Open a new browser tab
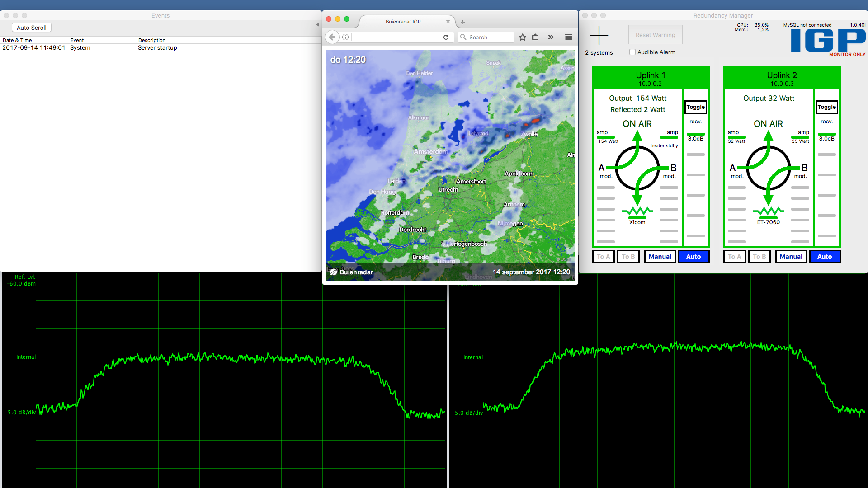Viewport: 868px width, 488px height. (463, 22)
